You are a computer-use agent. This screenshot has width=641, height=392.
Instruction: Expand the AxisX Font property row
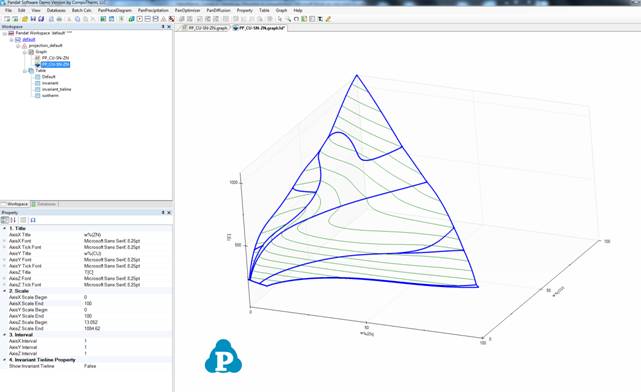[4, 241]
